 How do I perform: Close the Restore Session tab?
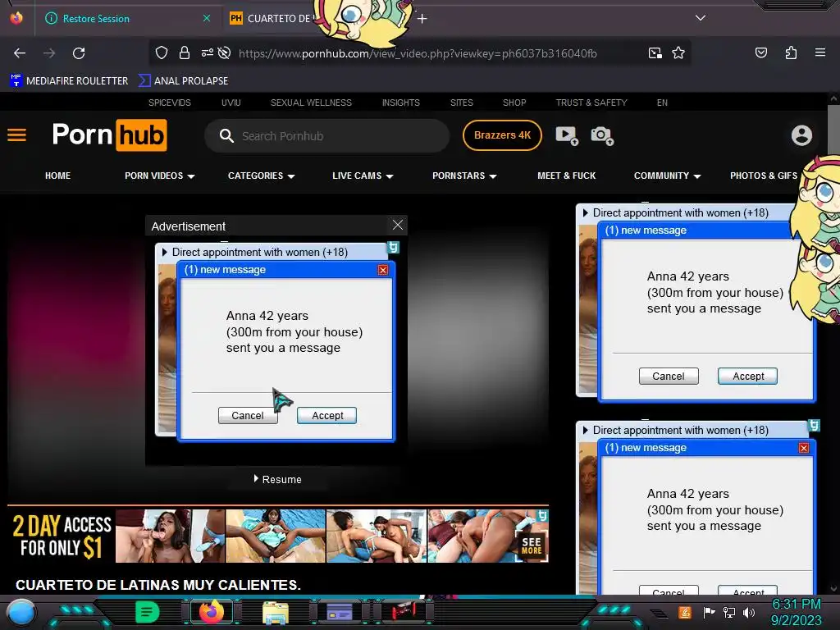206,18
